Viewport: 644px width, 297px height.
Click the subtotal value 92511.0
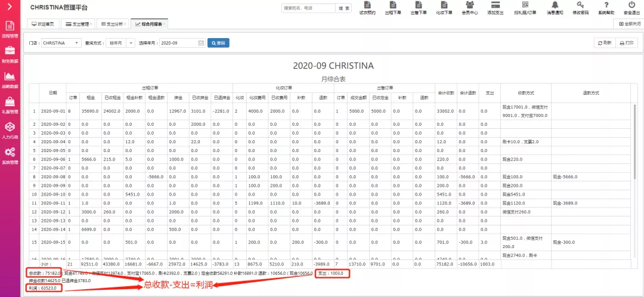pos(91,264)
